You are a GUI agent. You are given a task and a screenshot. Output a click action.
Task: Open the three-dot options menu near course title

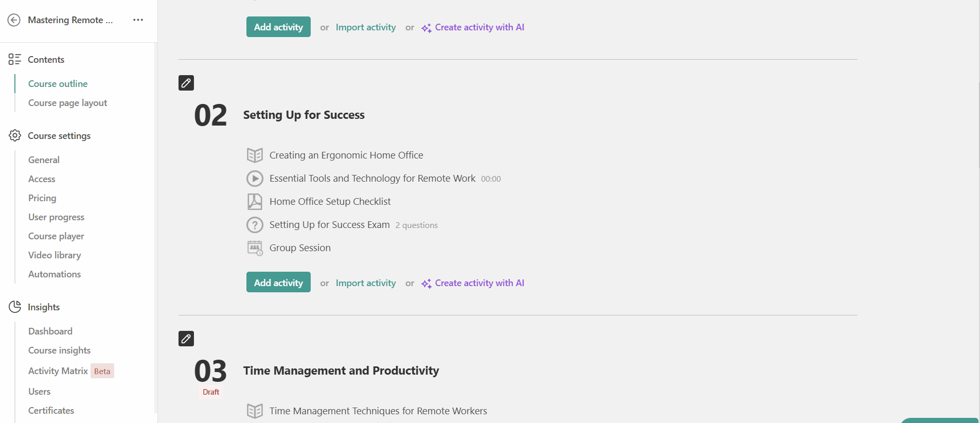click(137, 20)
